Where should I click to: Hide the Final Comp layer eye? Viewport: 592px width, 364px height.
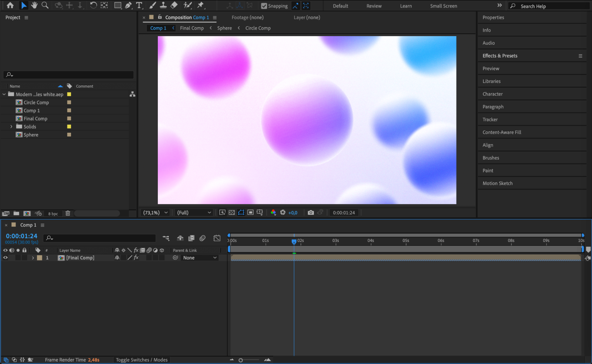click(5, 258)
